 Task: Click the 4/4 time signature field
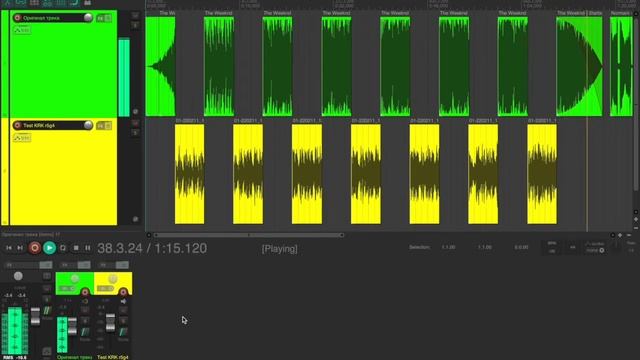coord(573,247)
